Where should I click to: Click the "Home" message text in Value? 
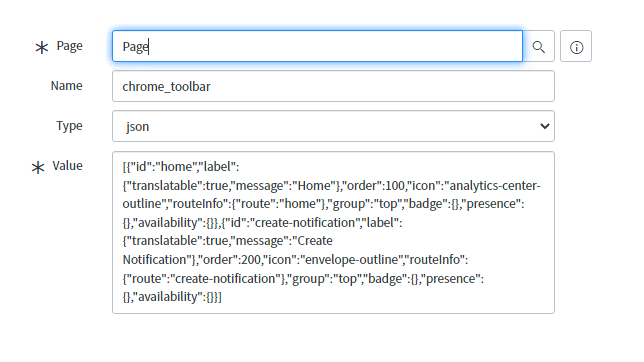tap(314, 186)
